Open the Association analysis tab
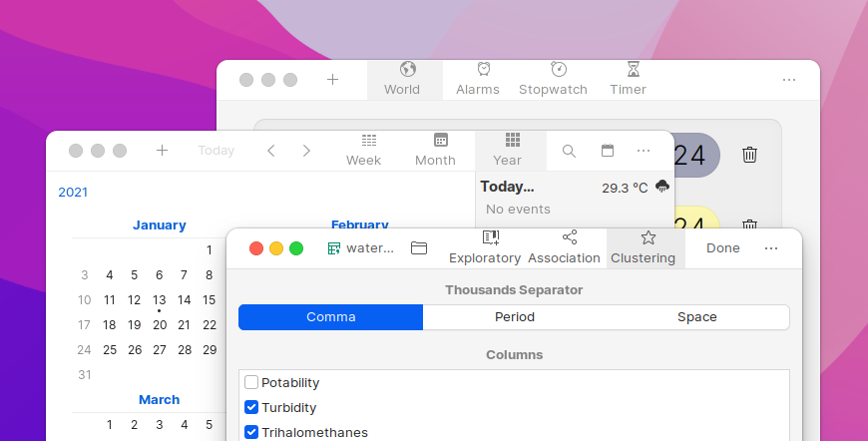Screen dimensions: 868x441 click(x=564, y=248)
